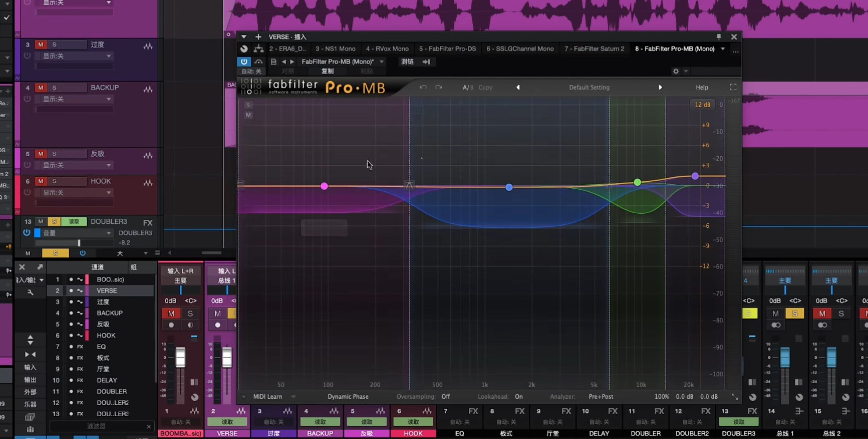The image size is (868, 439).
Task: Select the blue mid band node
Action: click(509, 187)
